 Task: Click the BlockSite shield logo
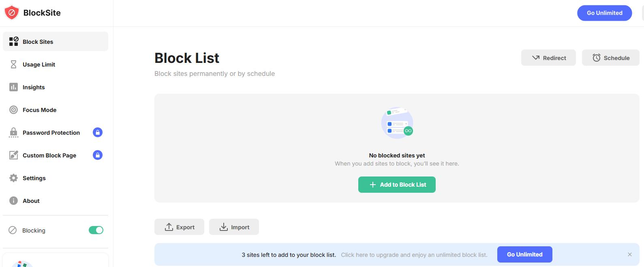click(x=12, y=12)
